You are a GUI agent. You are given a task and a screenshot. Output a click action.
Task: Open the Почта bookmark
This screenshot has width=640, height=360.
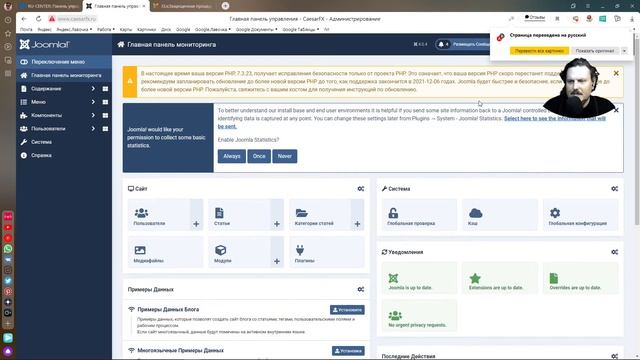point(26,29)
